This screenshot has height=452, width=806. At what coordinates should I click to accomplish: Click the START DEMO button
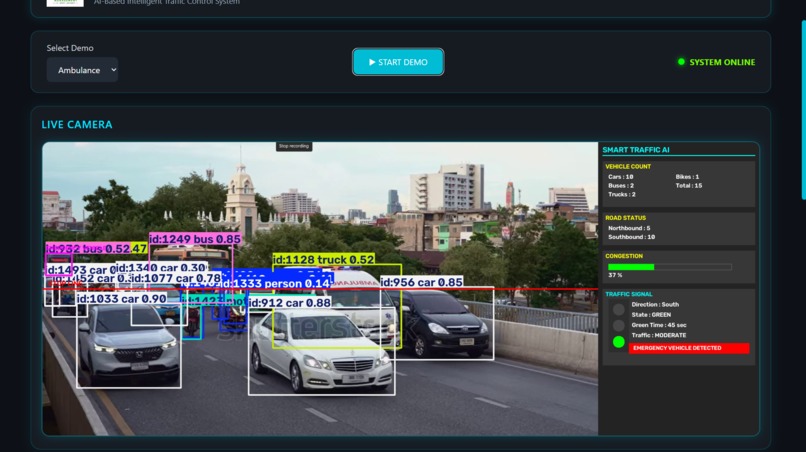click(x=398, y=62)
